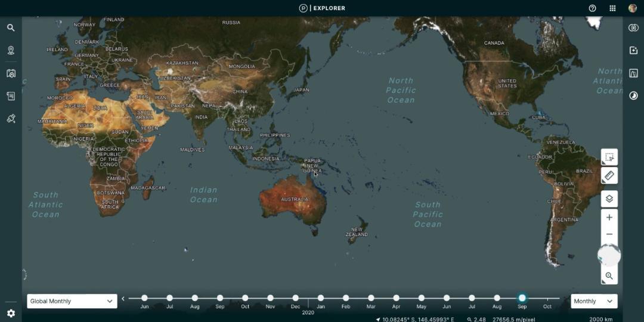Open the map layers button
The height and width of the screenshot is (322, 644).
pyautogui.click(x=609, y=199)
